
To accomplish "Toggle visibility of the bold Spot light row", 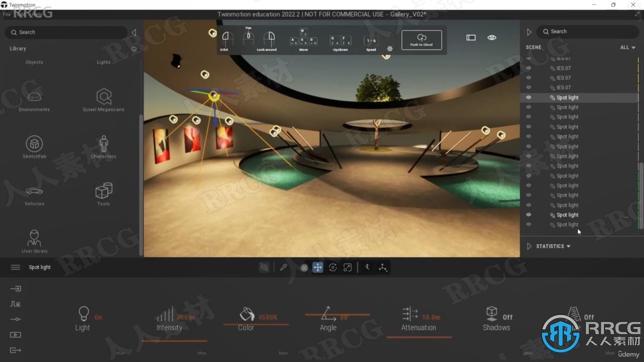I will point(528,215).
